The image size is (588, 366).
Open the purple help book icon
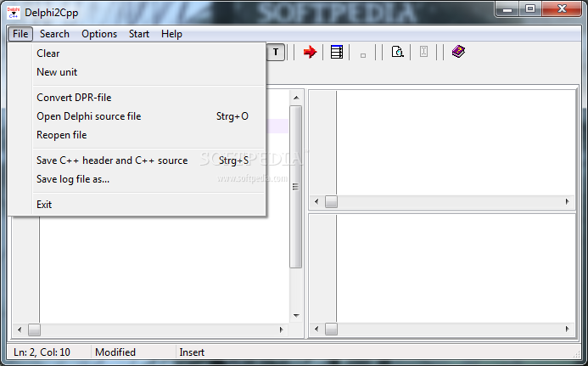pyautogui.click(x=458, y=52)
